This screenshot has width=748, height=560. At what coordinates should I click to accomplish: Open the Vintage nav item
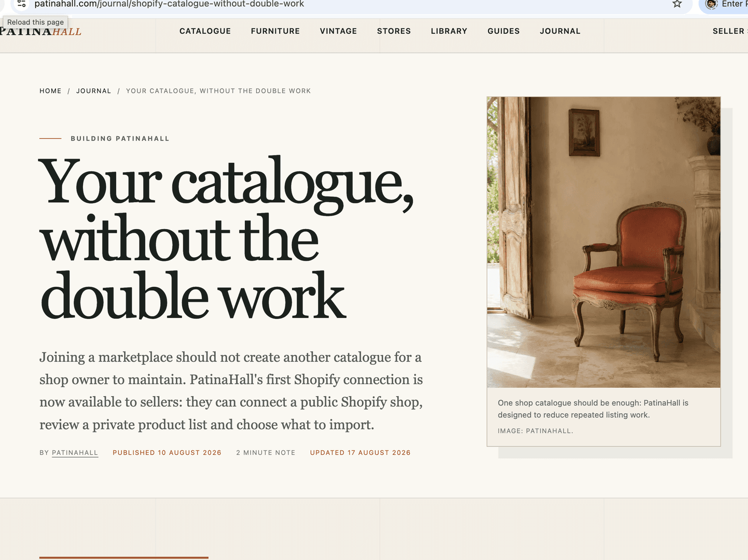coord(338,31)
